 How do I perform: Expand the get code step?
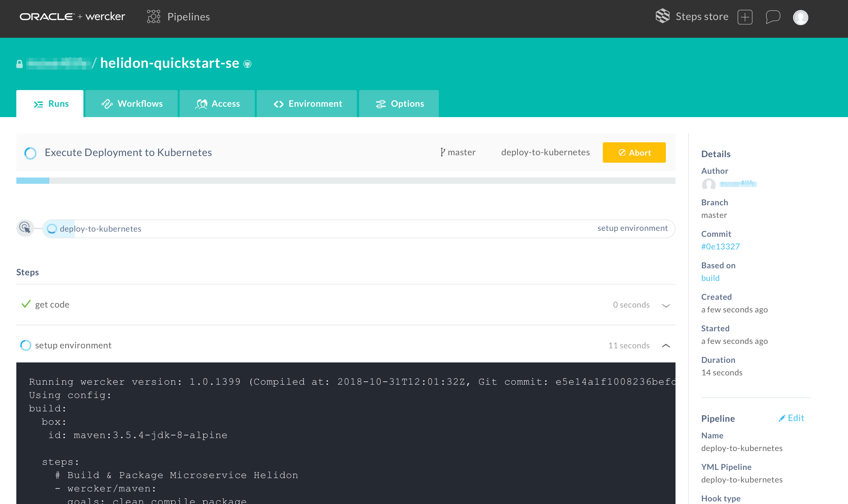coord(666,305)
